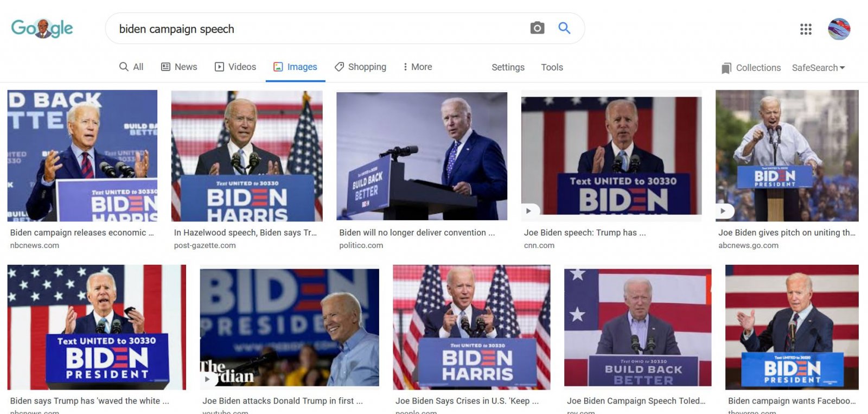Viewport: 868px width, 414px height.
Task: Open the Collections bookmark icon
Action: click(x=726, y=68)
